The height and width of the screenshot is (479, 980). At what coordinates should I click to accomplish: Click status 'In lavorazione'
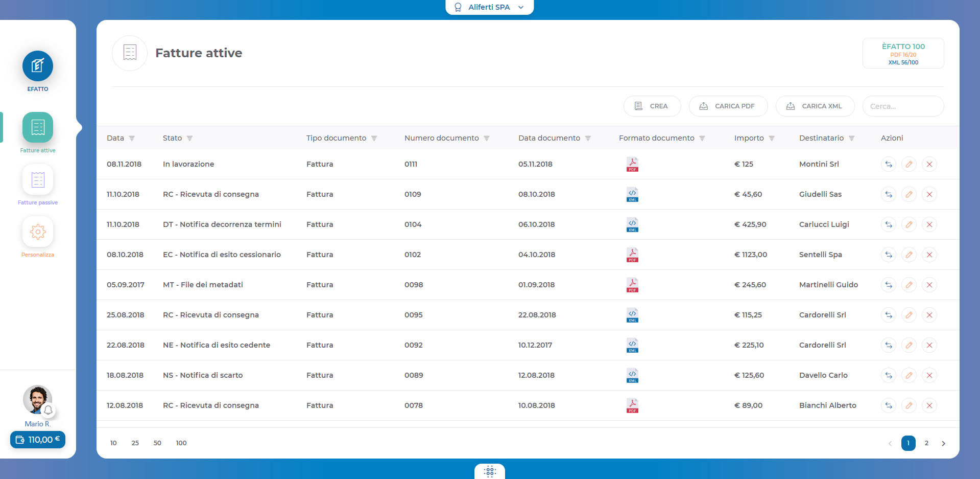click(188, 164)
